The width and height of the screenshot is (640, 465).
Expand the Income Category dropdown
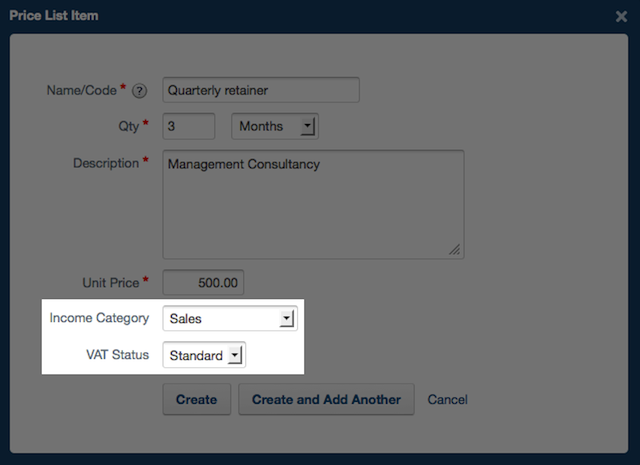click(x=230, y=319)
